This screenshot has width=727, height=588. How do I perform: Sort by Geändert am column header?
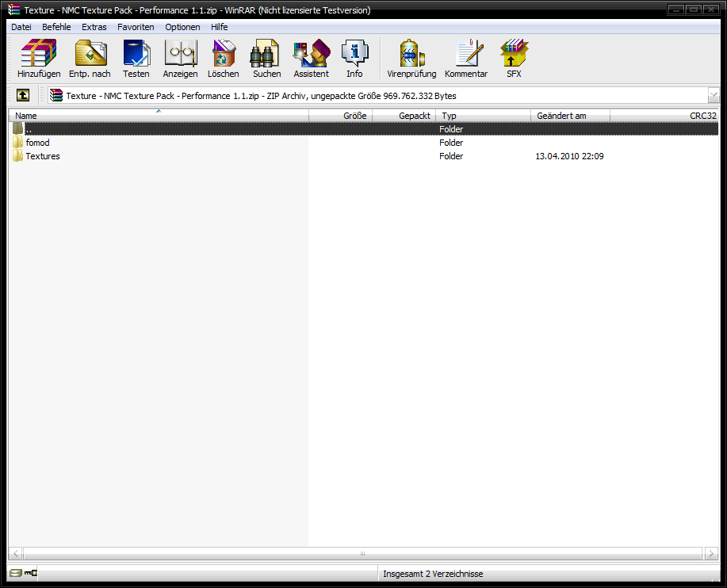coord(570,116)
